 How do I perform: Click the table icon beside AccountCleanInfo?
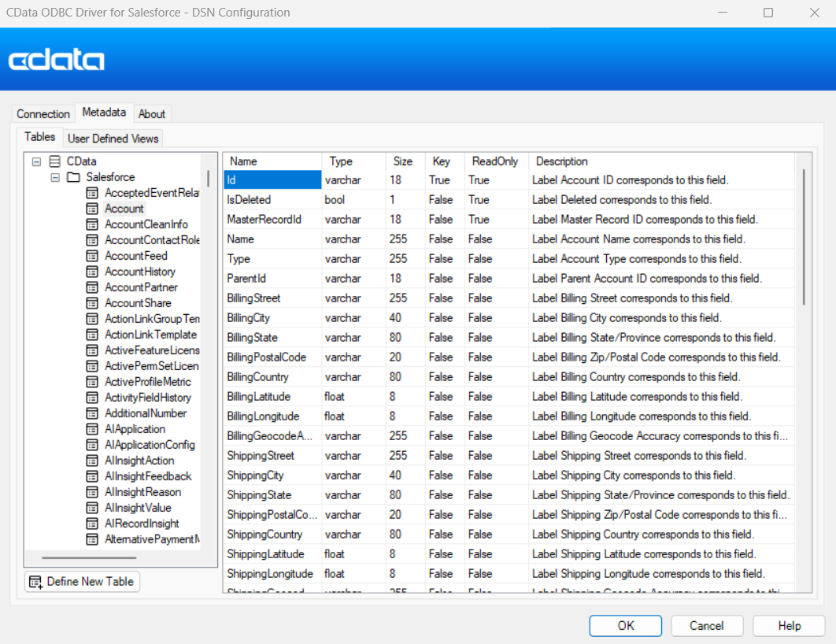pos(92,224)
